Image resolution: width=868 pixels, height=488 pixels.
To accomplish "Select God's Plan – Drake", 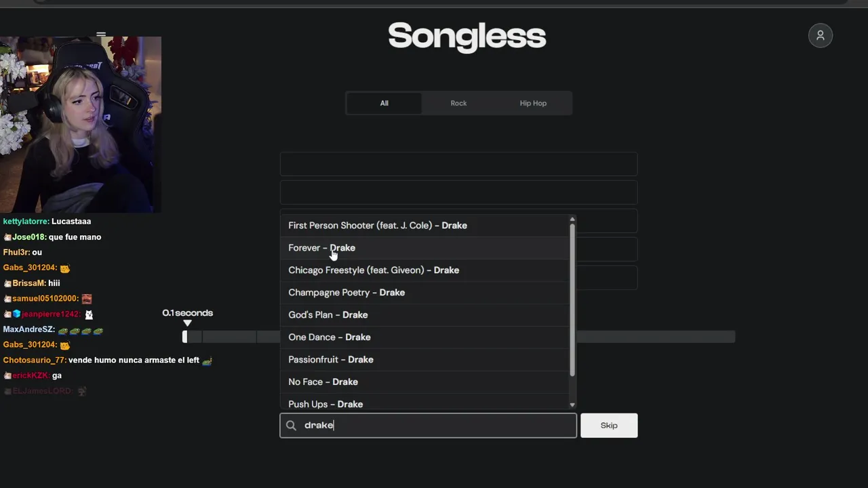I will point(425,314).
